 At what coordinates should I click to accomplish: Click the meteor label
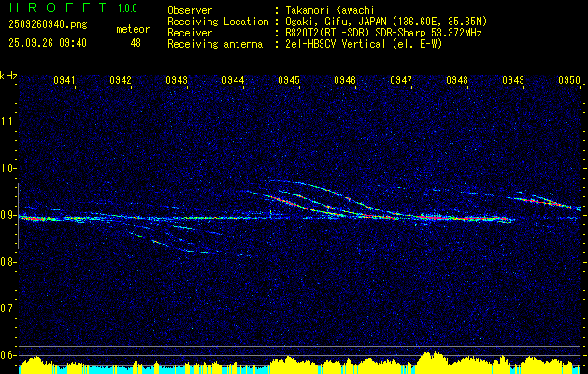point(133,29)
